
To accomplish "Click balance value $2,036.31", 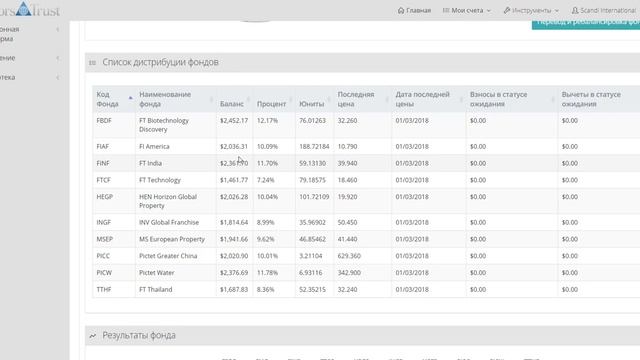I will 234,147.
